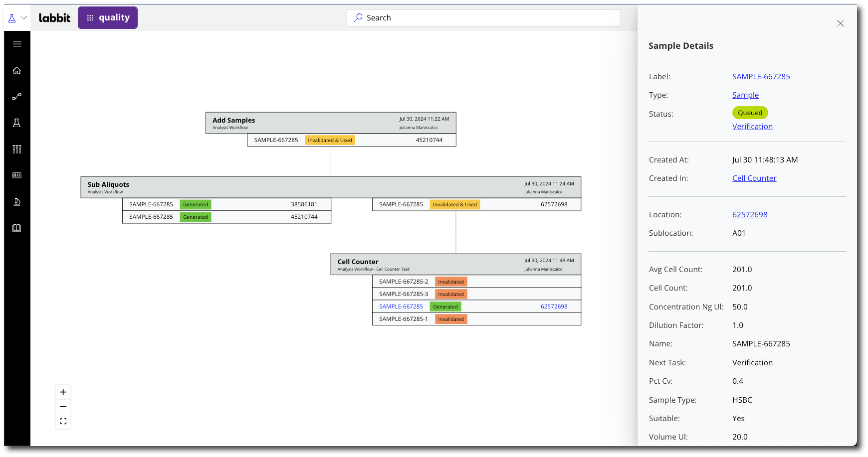Open blue 62572698 link in Cell Counter row
Image resolution: width=868 pixels, height=457 pixels.
coord(554,306)
